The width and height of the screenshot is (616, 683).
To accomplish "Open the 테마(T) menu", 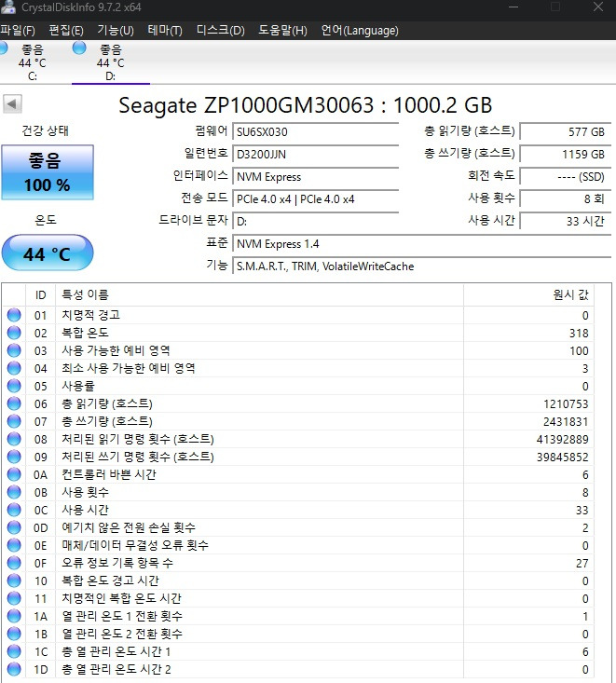I will point(165,31).
